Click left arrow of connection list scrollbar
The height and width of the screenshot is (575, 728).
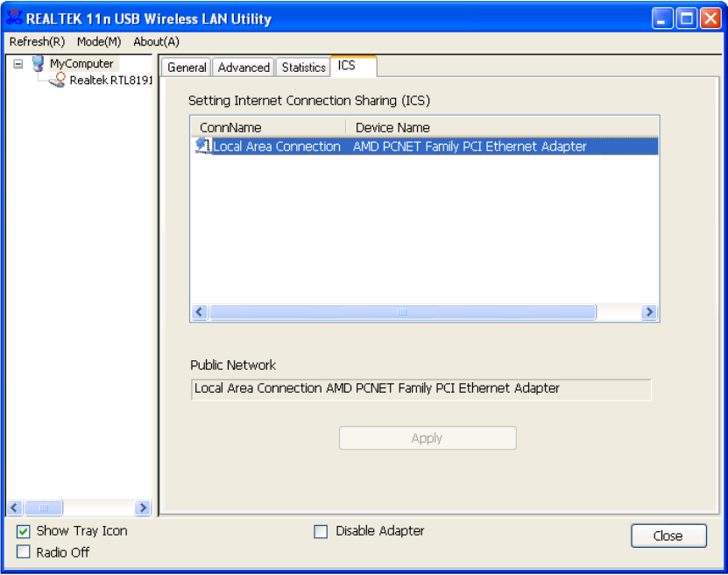tap(200, 312)
